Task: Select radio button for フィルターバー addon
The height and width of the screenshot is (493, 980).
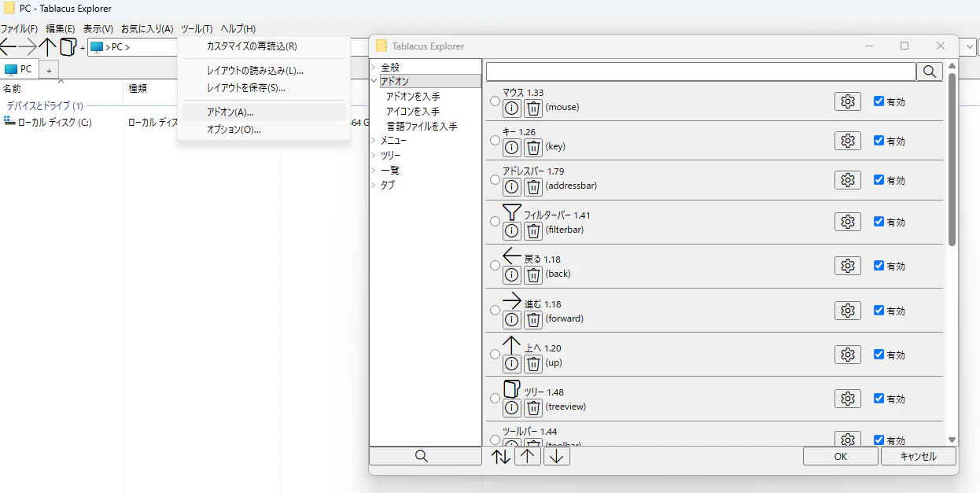Action: 495,221
